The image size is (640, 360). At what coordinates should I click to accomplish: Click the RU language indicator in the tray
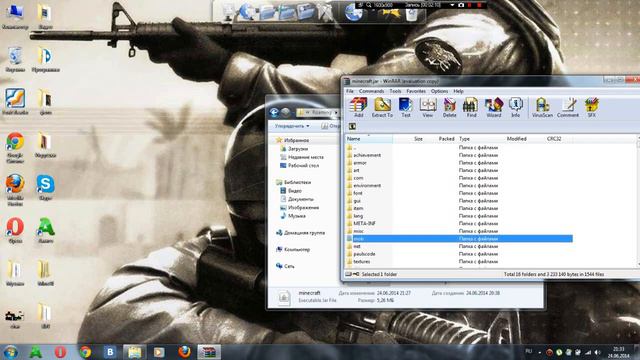point(529,351)
